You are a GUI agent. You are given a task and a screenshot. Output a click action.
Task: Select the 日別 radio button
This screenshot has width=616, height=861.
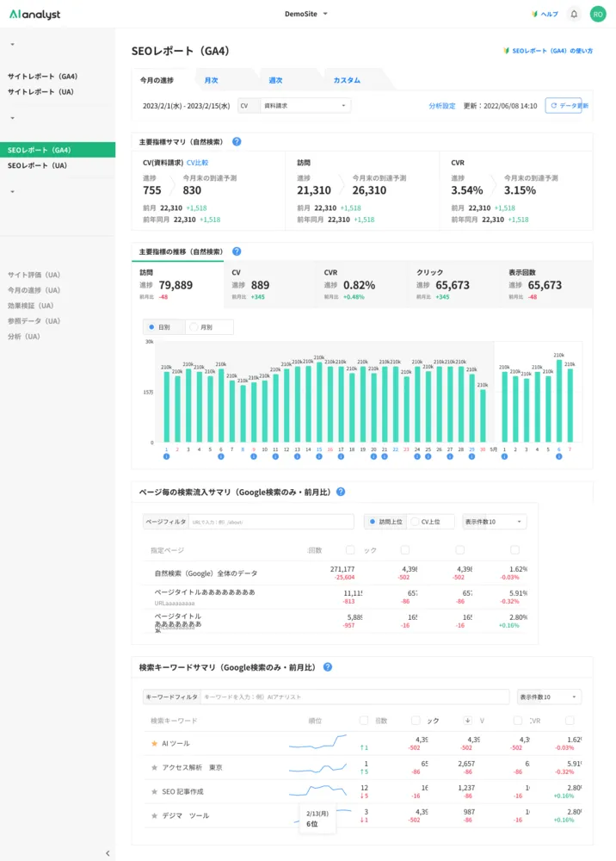point(151,327)
